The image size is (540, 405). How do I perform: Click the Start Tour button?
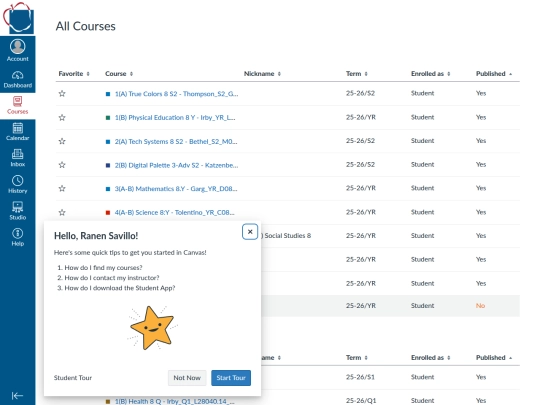(x=231, y=378)
